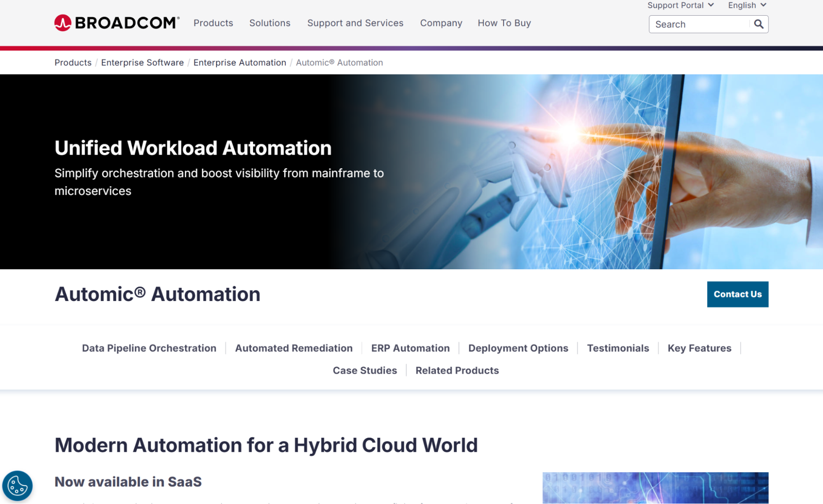Go to Enterprise Software breadcrumb
Image resolution: width=823 pixels, height=504 pixels.
142,63
